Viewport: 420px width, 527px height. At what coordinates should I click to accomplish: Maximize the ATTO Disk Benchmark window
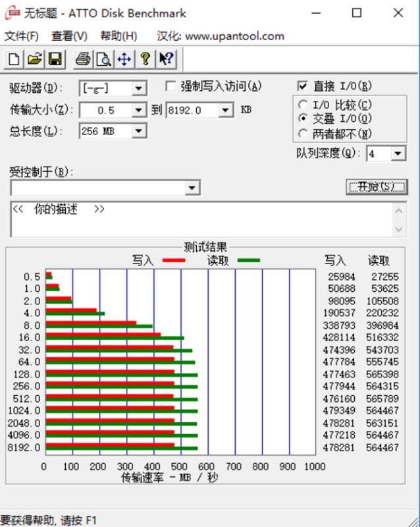tap(357, 13)
